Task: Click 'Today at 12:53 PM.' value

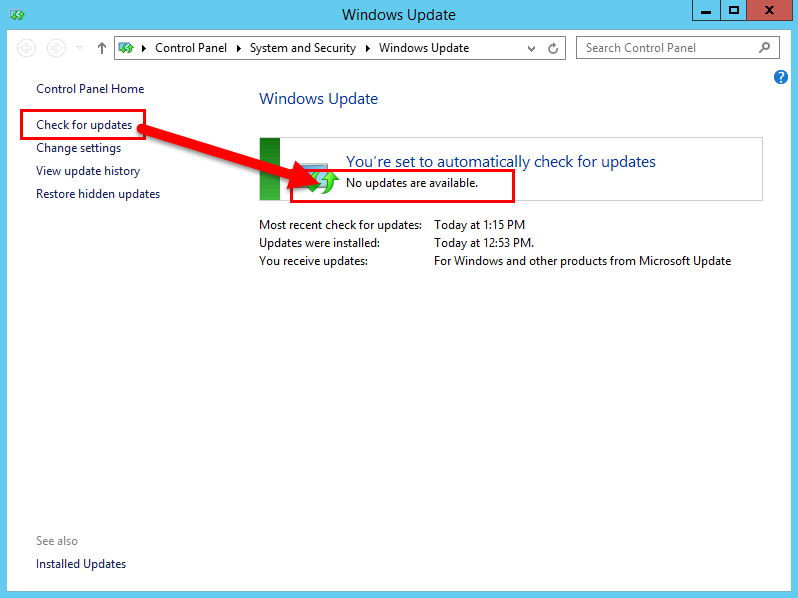Action: click(484, 243)
